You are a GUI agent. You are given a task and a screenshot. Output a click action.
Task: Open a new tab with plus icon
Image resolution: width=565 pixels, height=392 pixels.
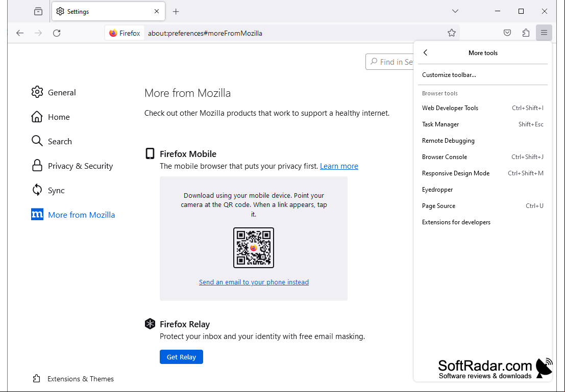tap(176, 12)
